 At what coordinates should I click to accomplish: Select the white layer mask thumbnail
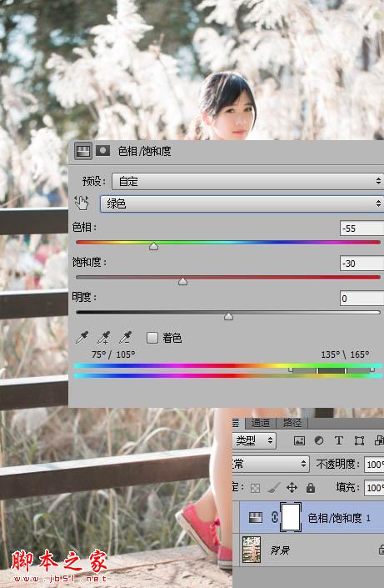(x=291, y=517)
